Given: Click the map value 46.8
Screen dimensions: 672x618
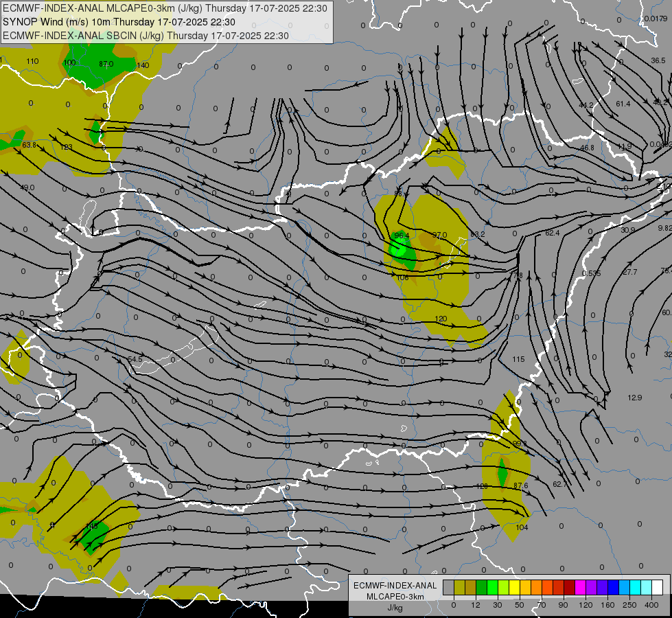Looking at the screenshot, I should (587, 148).
